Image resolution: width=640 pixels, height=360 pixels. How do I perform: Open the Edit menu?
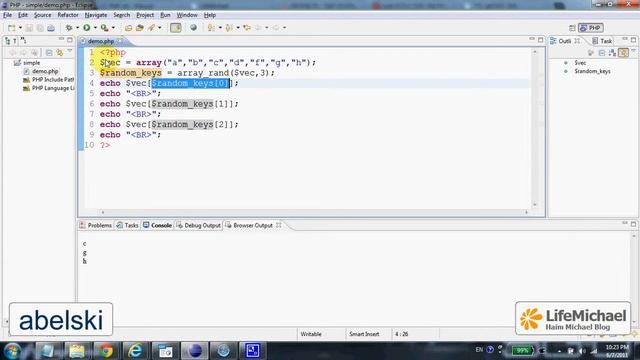point(23,15)
